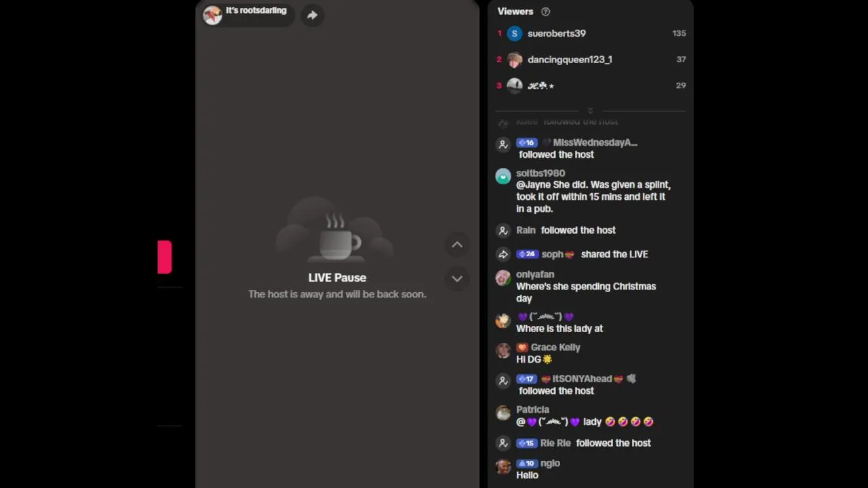Go to previous LIVE with up chevron
This screenshot has width=868, height=488.
tap(457, 245)
